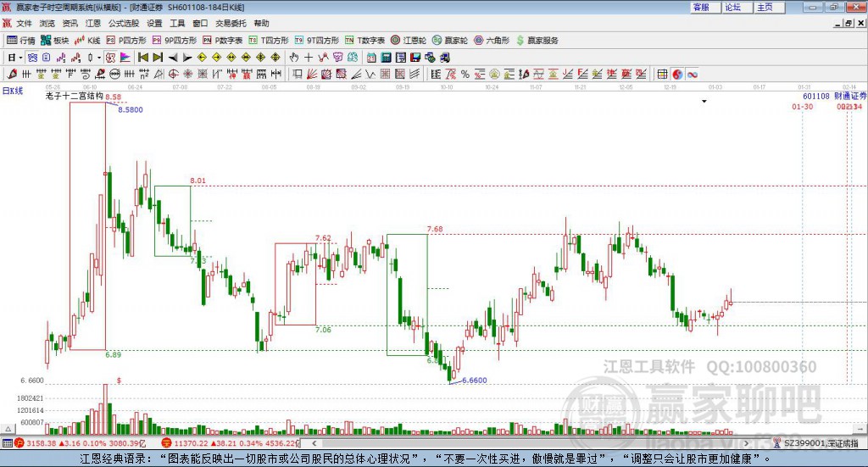This screenshot has height=467, width=868.
Task: Click the horizontal scrollbar right arrow
Action: pyautogui.click(x=746, y=443)
